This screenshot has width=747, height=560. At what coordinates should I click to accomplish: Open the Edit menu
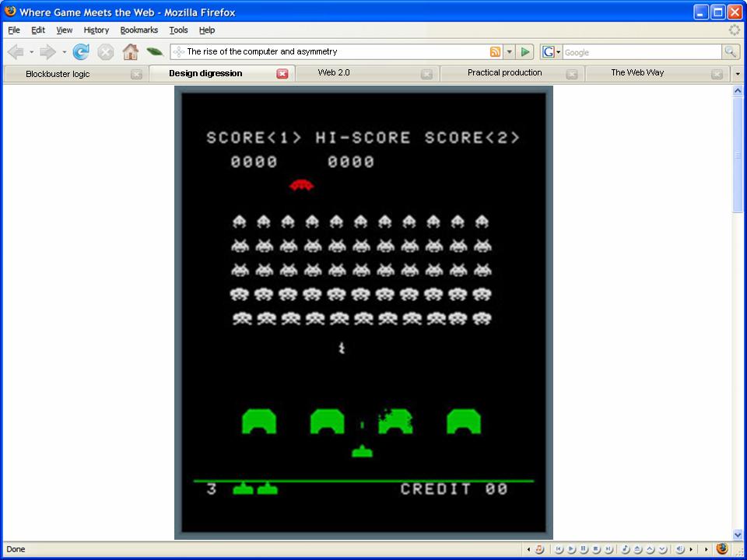coord(38,30)
